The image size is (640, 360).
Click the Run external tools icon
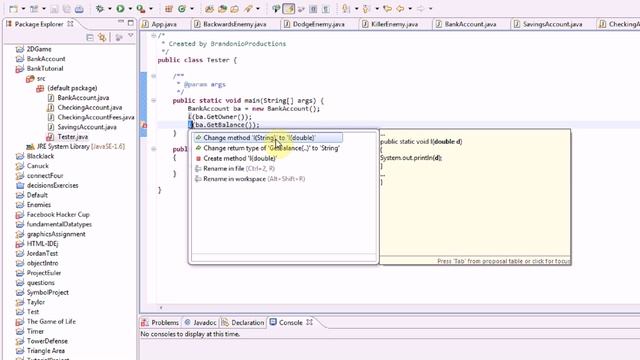pos(141,8)
